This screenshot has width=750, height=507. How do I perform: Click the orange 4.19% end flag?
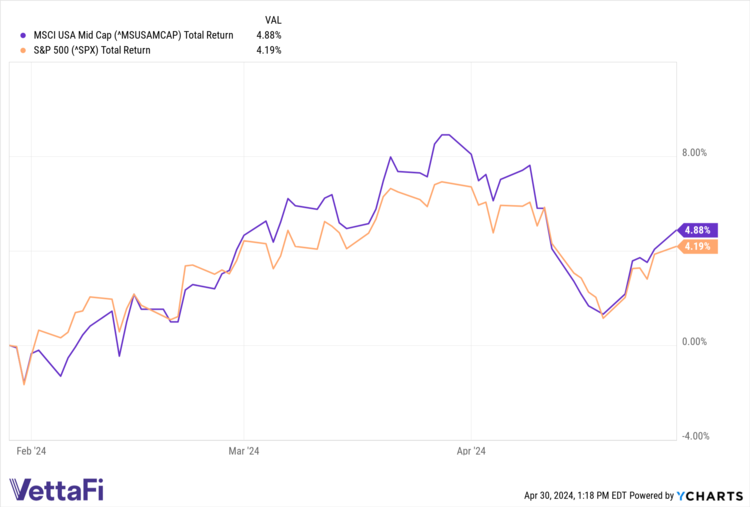pos(698,246)
